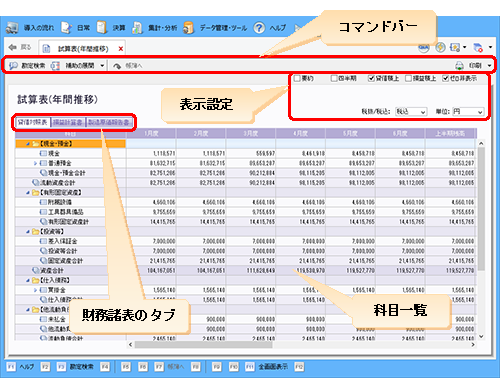Click the 戻る back button

click(20, 48)
